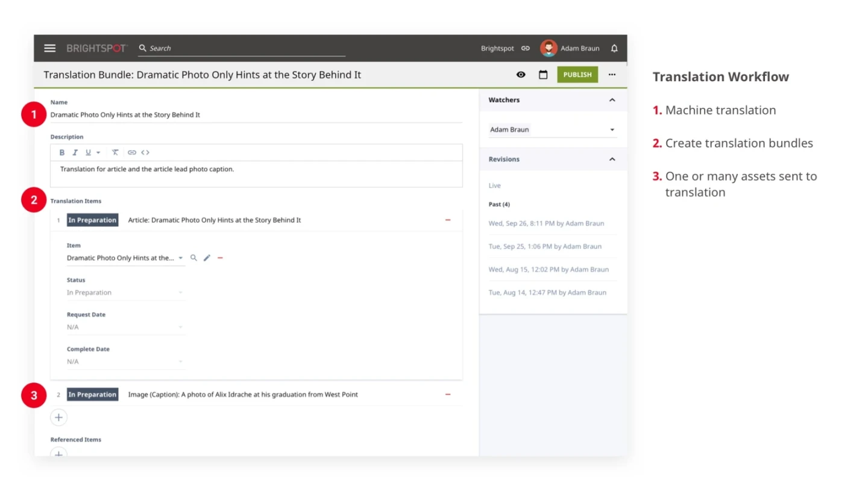The height and width of the screenshot is (491, 868).
Task: Click the HTML code view icon
Action: pos(145,152)
